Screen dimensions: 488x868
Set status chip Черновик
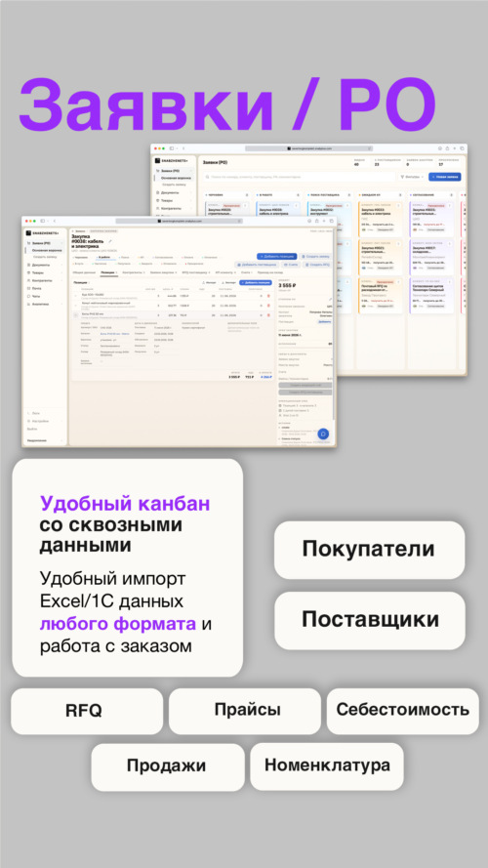tap(80, 258)
